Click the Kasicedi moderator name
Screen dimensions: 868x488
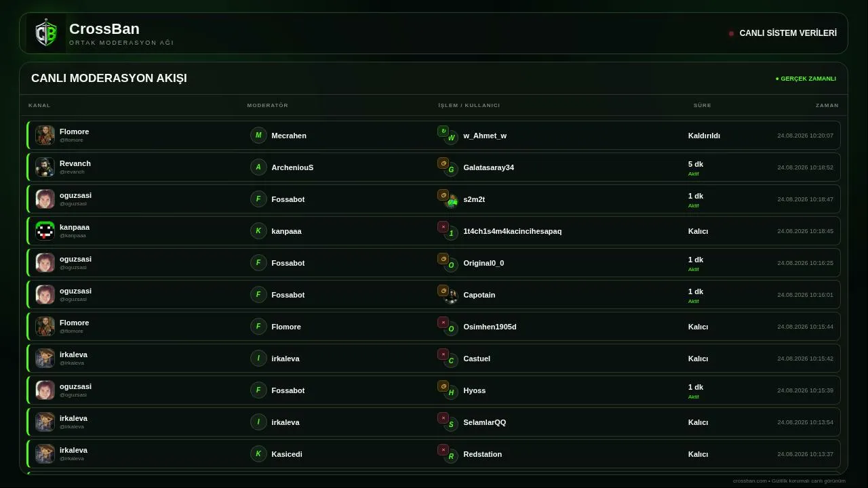[287, 454]
